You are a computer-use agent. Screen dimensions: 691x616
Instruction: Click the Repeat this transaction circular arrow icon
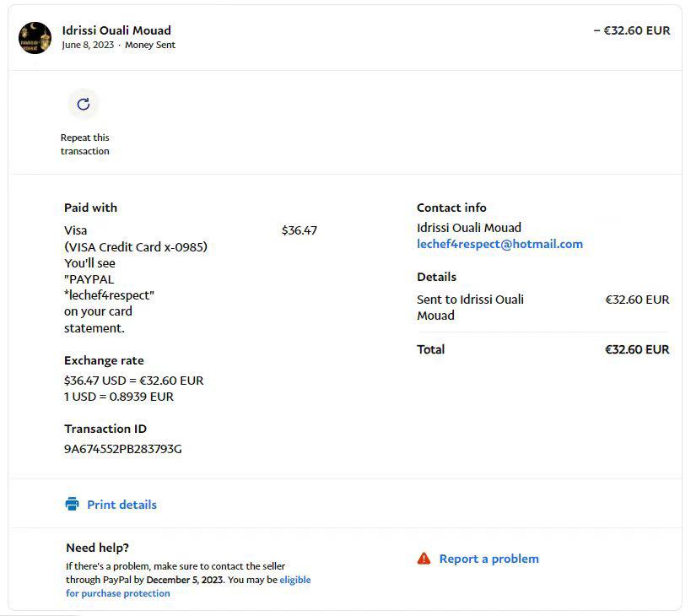[83, 105]
